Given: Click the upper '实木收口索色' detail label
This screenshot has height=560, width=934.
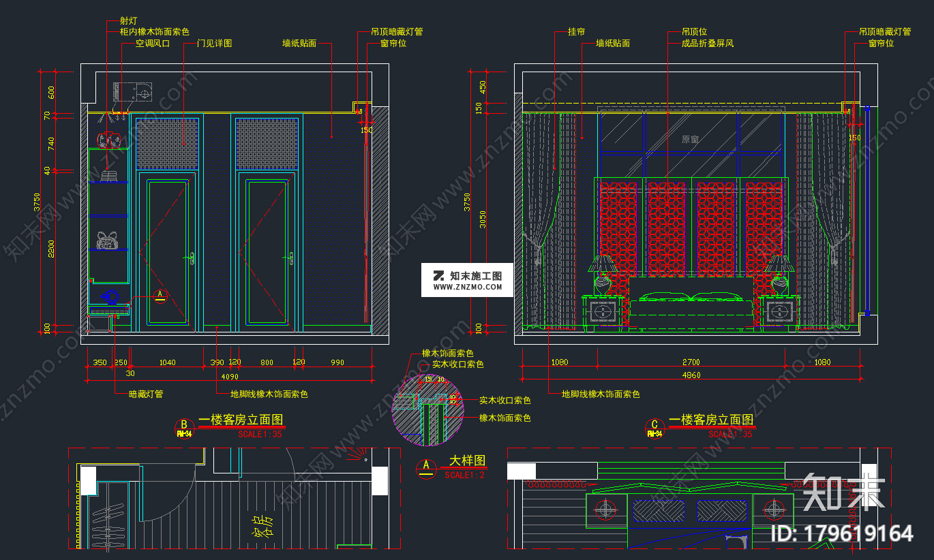Looking at the screenshot, I should coord(457,364).
